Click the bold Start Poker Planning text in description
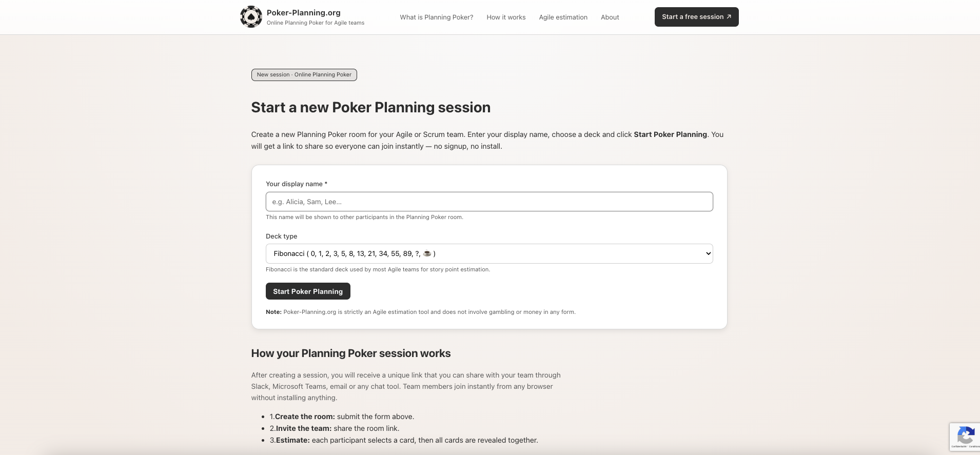 (670, 134)
